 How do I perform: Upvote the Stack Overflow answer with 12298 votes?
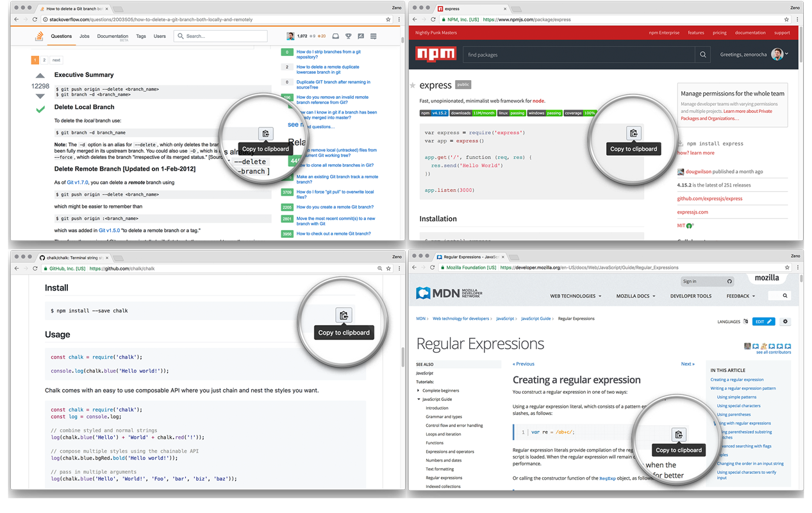point(40,76)
